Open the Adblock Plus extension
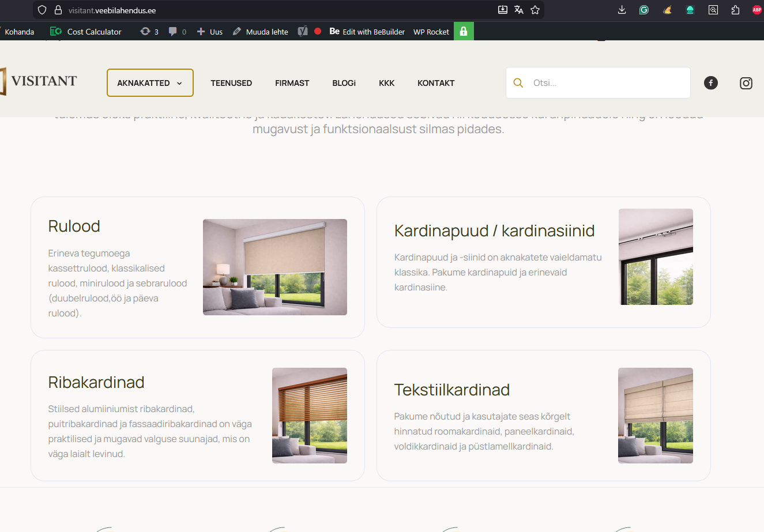Viewport: 764px width, 532px height. [757, 10]
